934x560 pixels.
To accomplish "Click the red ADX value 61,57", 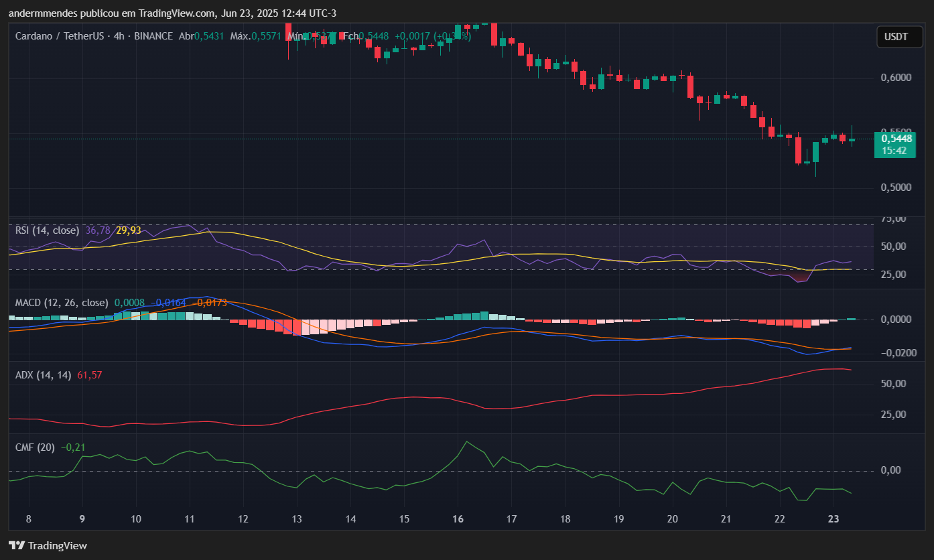I will pyautogui.click(x=90, y=375).
